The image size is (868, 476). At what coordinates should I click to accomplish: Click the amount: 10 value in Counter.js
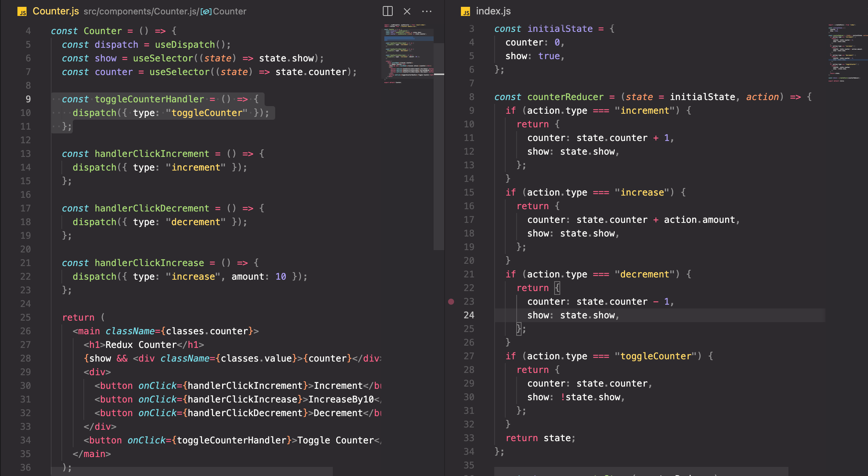click(x=259, y=277)
